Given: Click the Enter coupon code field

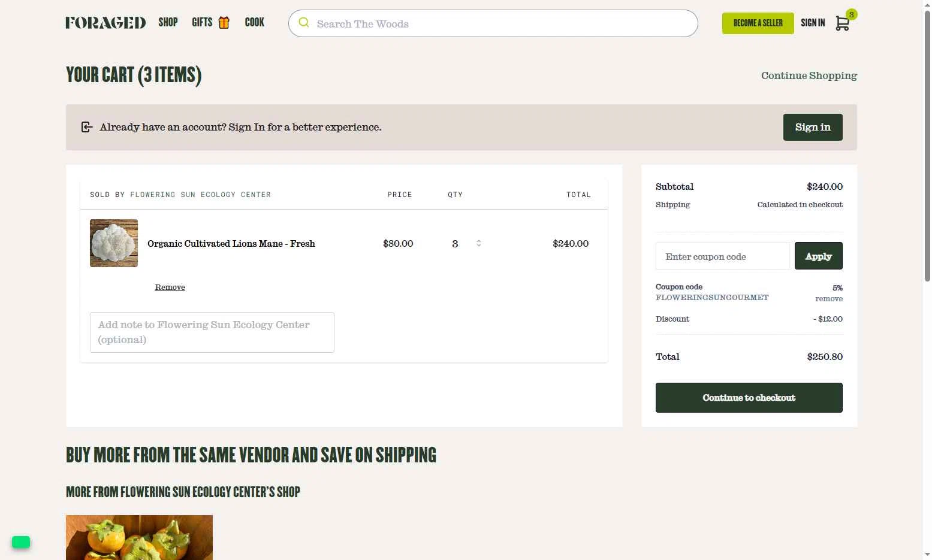Looking at the screenshot, I should [x=723, y=256].
